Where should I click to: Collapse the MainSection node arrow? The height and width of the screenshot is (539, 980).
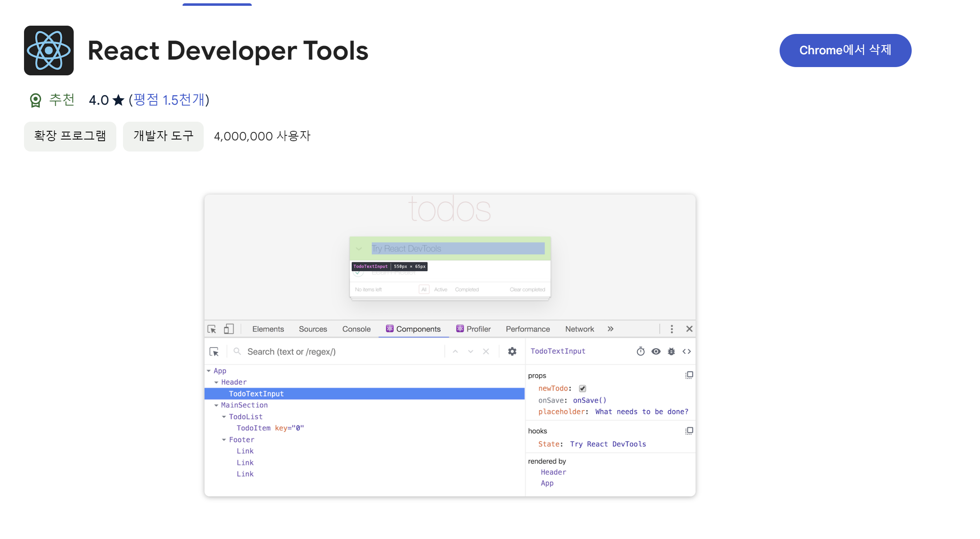pos(217,405)
